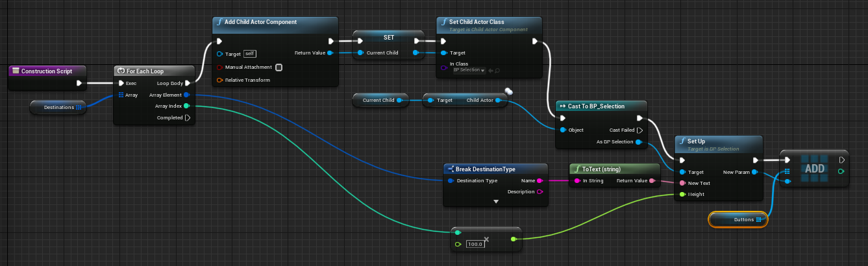The width and height of the screenshot is (868, 266).
Task: Click the Description output pin
Action: [539, 192]
